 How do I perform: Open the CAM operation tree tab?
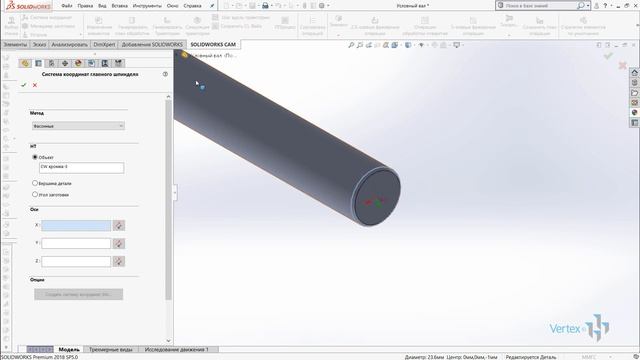[105, 63]
